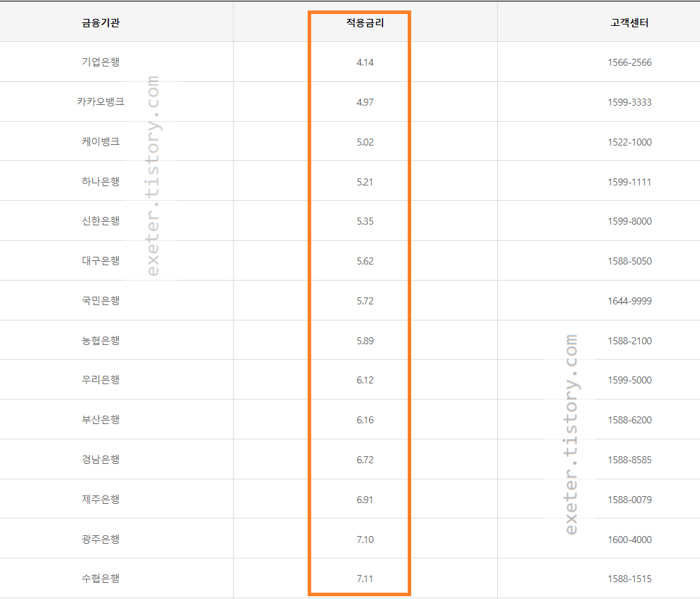The image size is (700, 599).
Task: Click the 5.72 interest rate value
Action: point(365,301)
